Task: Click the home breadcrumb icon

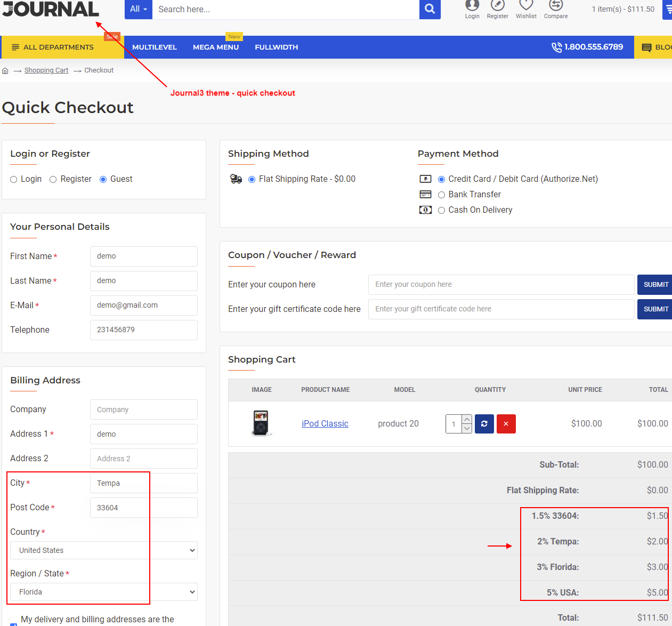Action: tap(5, 70)
